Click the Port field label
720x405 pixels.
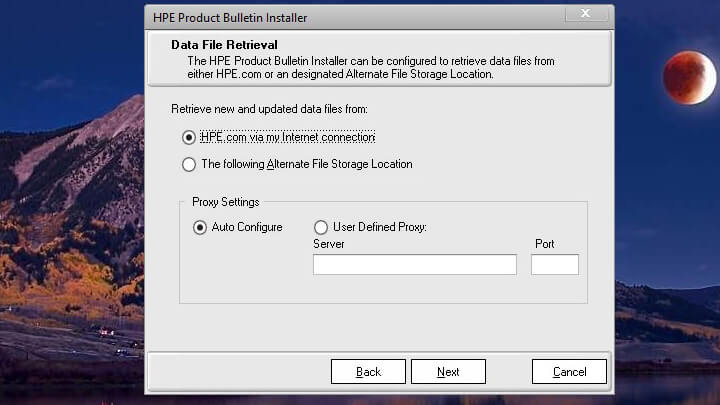[544, 244]
